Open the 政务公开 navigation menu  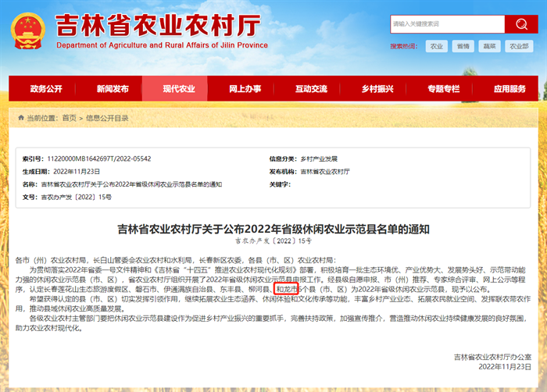coord(46,89)
